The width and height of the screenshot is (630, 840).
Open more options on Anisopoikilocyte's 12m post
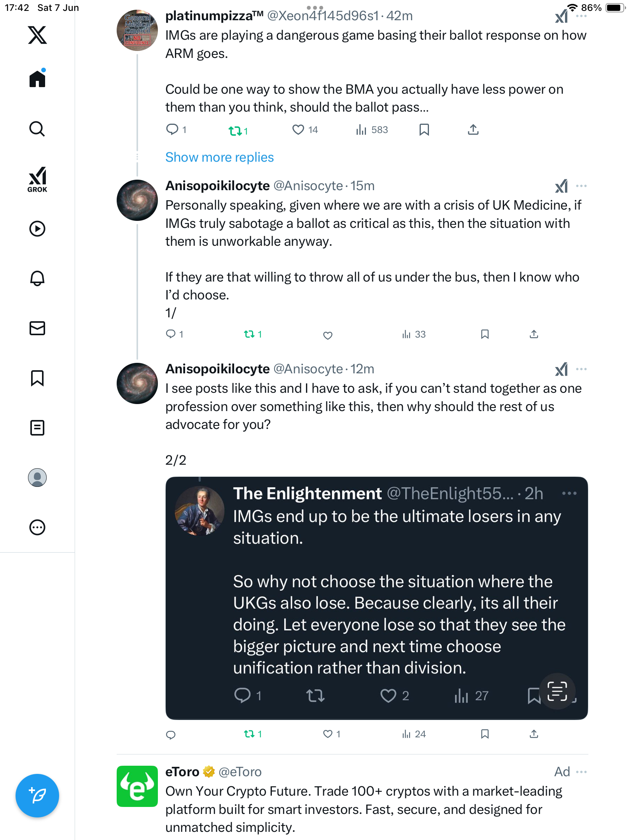pyautogui.click(x=581, y=369)
